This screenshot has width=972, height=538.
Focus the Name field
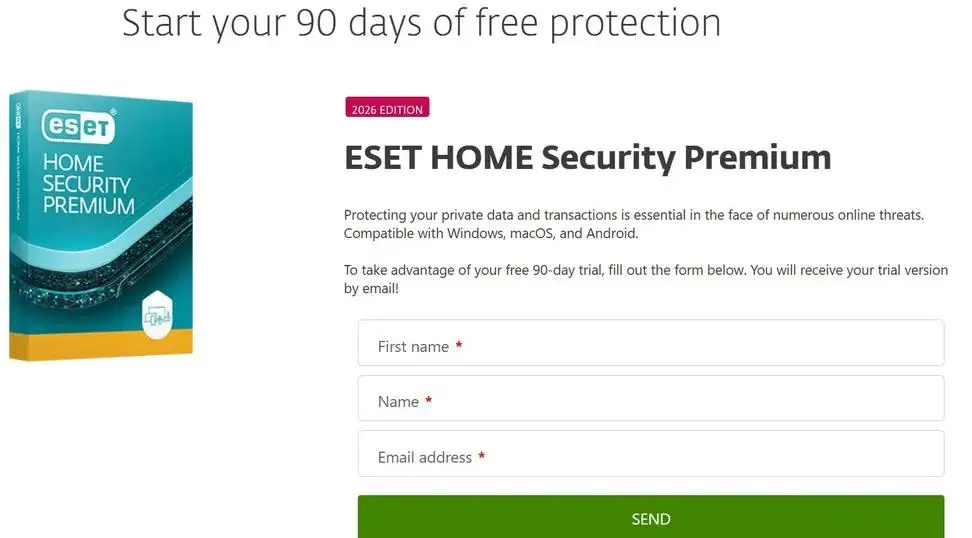point(651,398)
